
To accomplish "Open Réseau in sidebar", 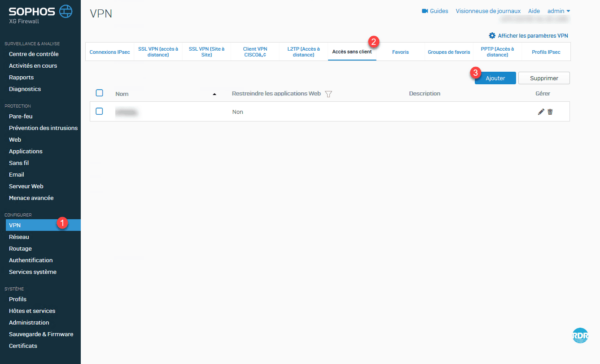I will (x=19, y=237).
